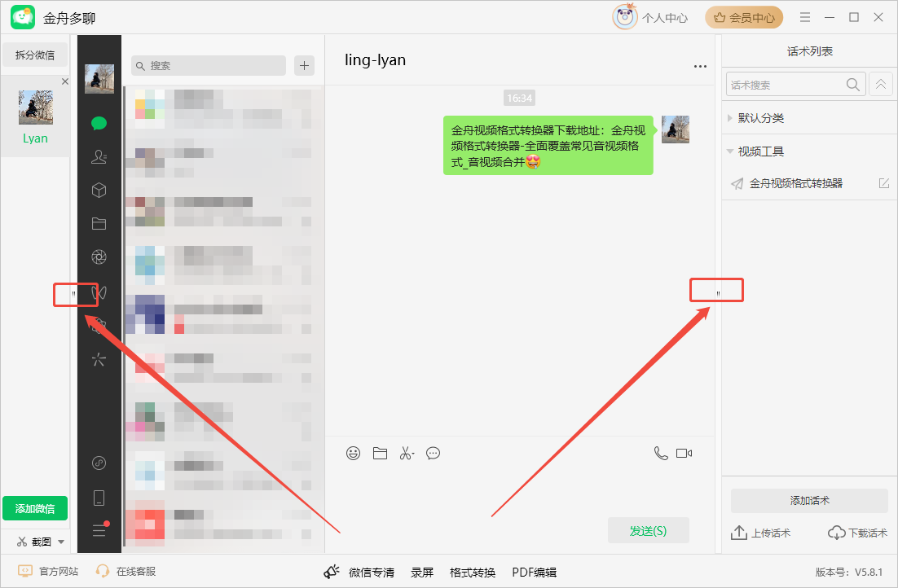Edit the 金舟视频格式转换器 script entry
This screenshot has height=588, width=898.
[883, 183]
